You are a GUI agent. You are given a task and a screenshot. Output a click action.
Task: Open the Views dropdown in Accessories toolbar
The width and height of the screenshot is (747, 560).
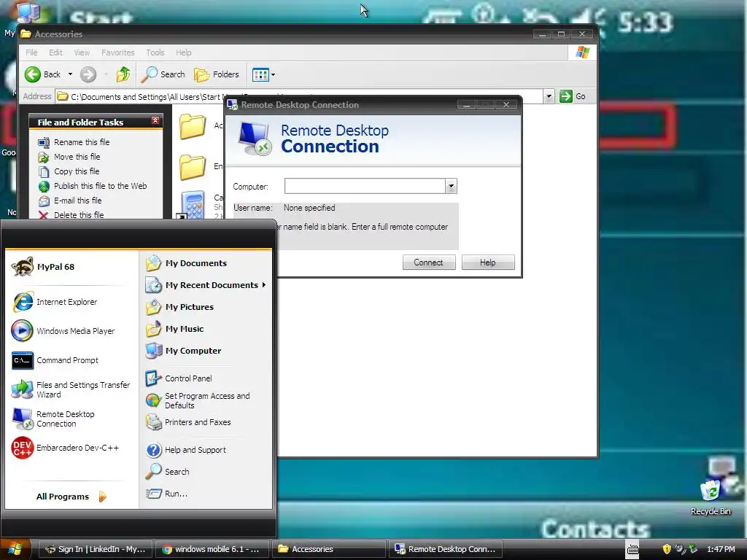(x=263, y=75)
